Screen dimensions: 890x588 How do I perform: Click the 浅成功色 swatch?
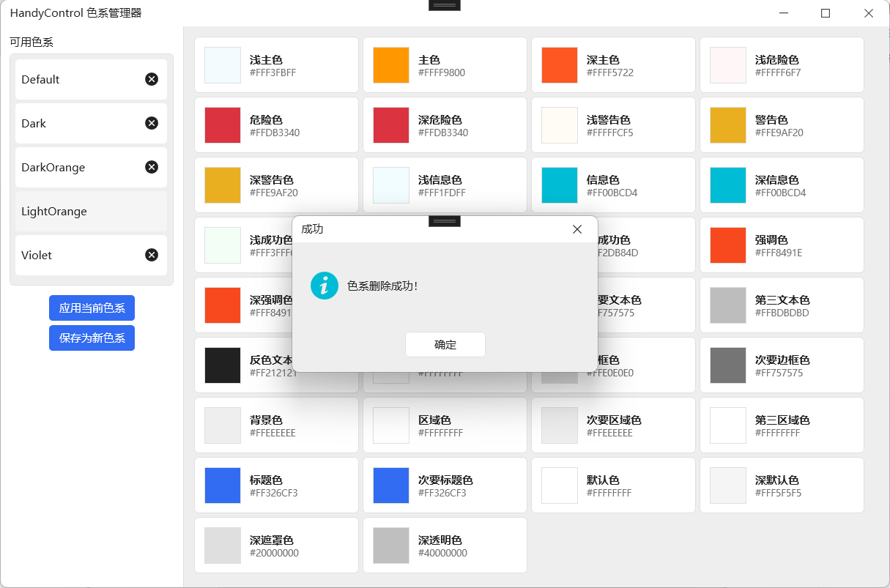point(223,245)
